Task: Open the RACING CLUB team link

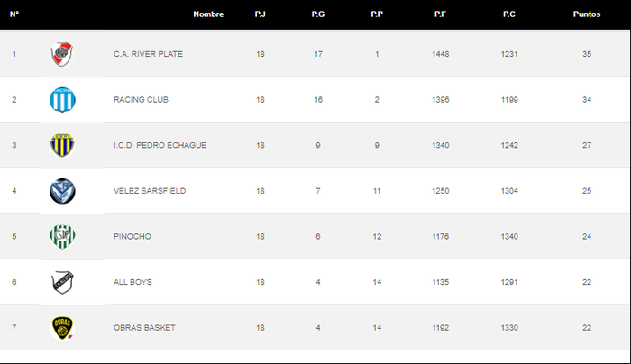Action: pos(141,100)
